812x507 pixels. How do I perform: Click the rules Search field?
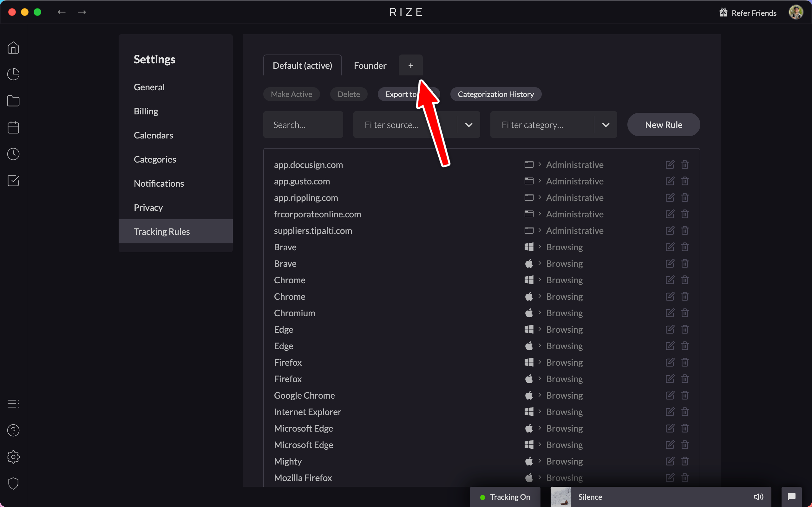(303, 125)
